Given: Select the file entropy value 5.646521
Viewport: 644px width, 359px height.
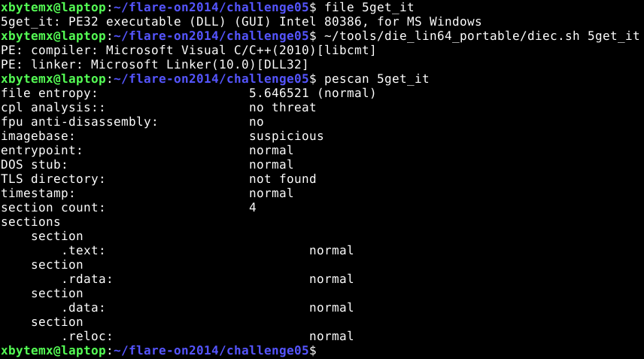Looking at the screenshot, I should [279, 93].
